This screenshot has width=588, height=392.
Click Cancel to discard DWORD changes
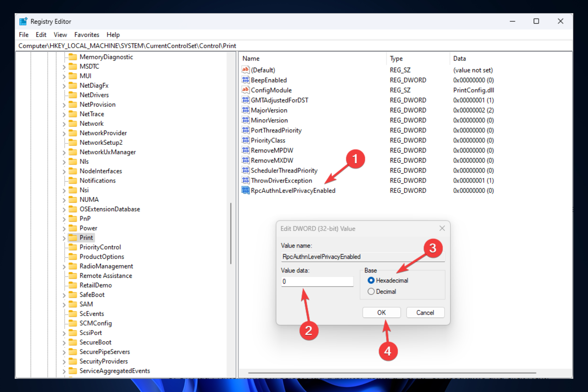click(x=424, y=312)
